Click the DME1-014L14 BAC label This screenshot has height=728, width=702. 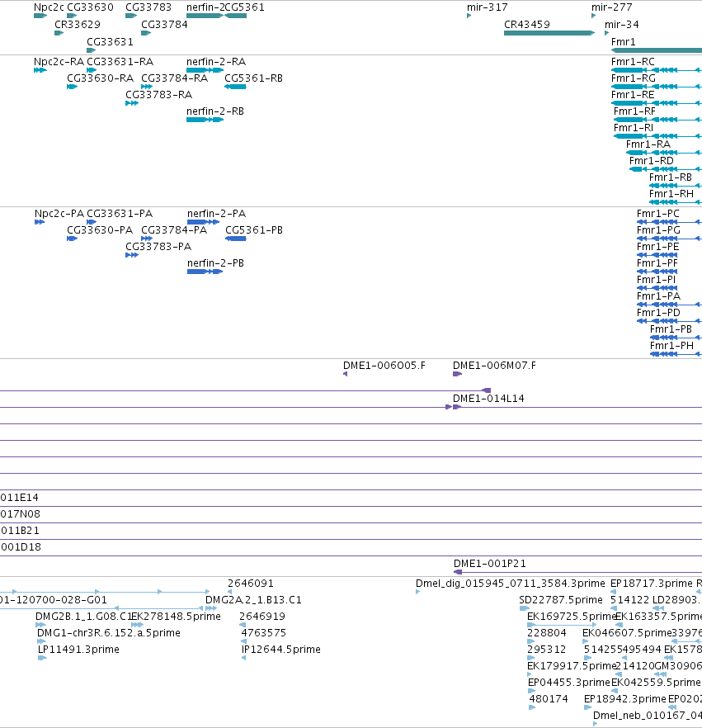[488, 399]
